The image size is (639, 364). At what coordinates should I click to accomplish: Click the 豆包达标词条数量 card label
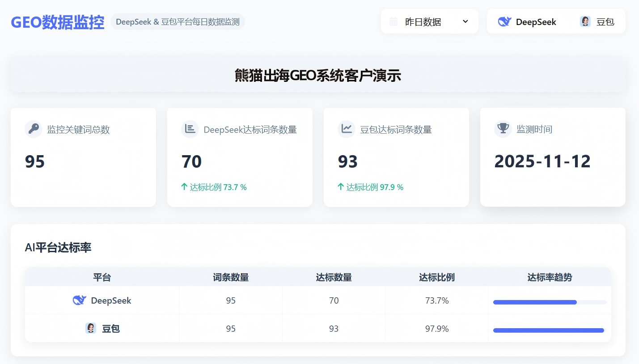[x=396, y=130]
